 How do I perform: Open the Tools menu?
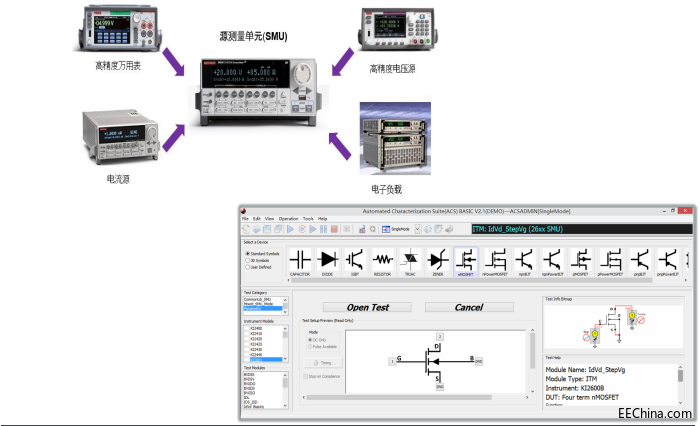(x=308, y=218)
